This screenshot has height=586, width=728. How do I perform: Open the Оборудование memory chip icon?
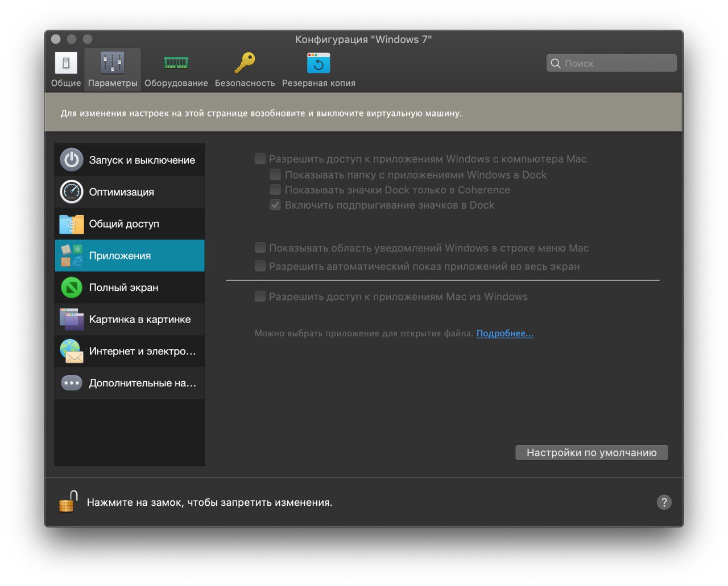[176, 63]
